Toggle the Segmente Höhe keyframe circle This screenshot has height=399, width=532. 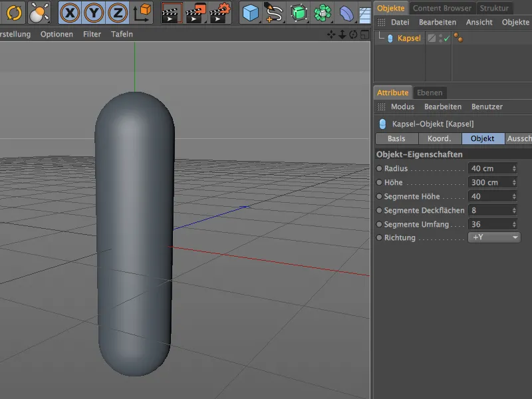pos(379,196)
